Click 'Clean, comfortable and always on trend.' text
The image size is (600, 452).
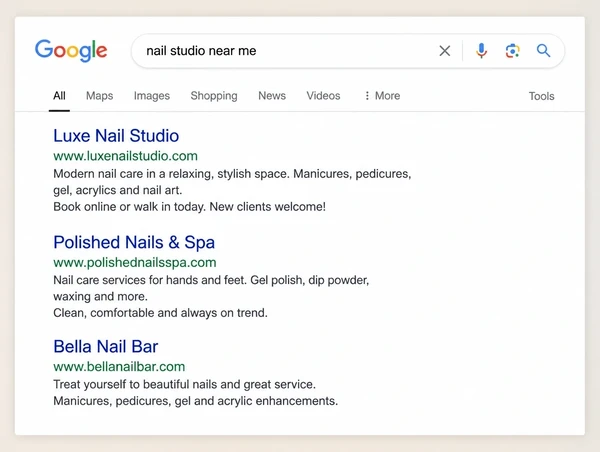point(160,313)
